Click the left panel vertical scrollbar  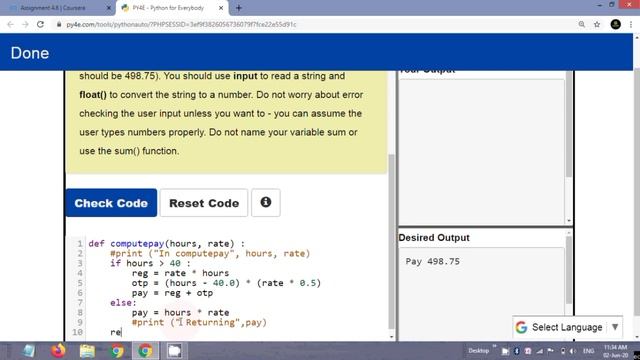tap(391, 242)
